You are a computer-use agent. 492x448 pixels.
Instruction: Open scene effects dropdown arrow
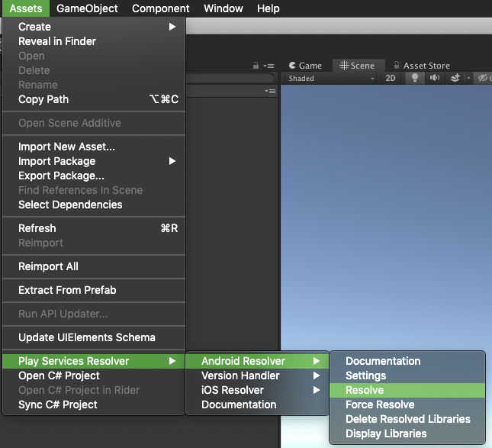tap(468, 78)
